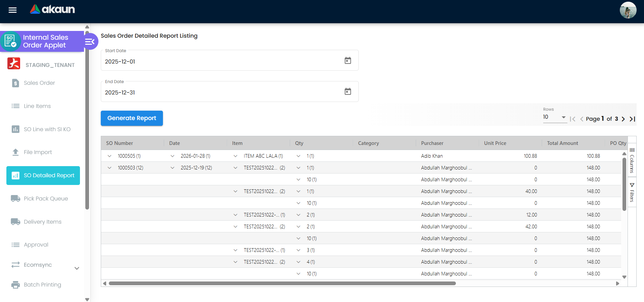This screenshot has height=302, width=644.
Task: Open the Columns side panel
Action: pos(632,160)
